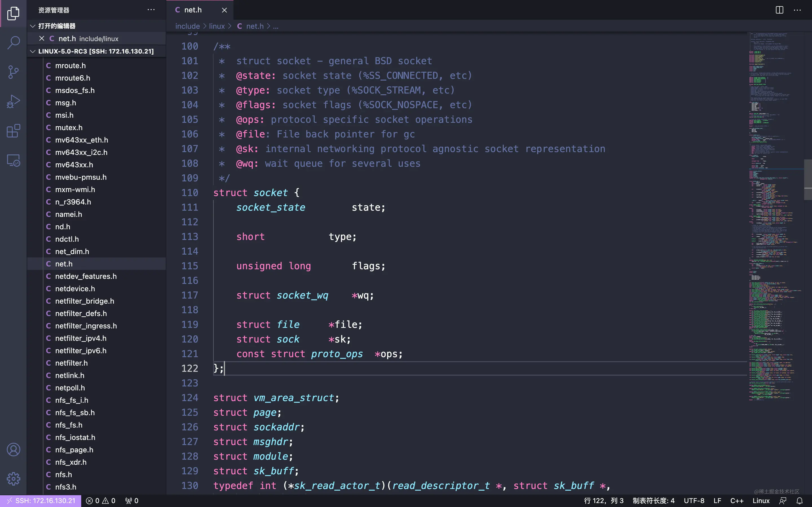Open the Source Control view
The image size is (812, 507).
14,72
